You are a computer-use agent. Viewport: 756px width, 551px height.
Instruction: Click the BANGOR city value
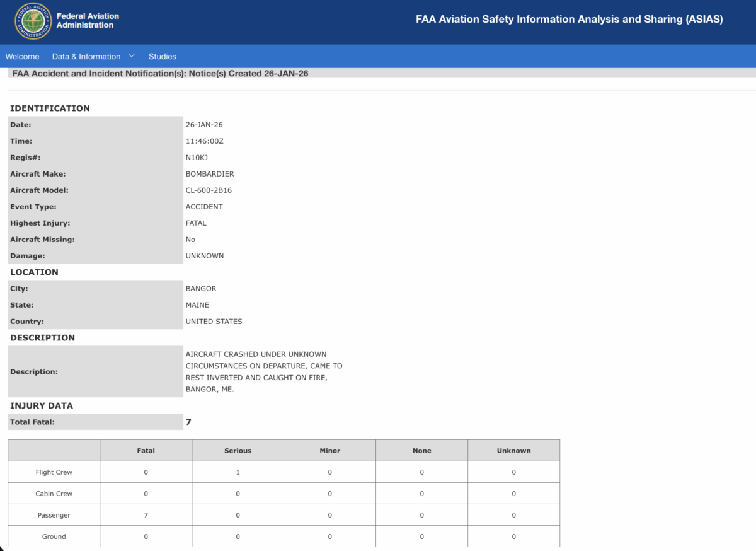(x=201, y=289)
